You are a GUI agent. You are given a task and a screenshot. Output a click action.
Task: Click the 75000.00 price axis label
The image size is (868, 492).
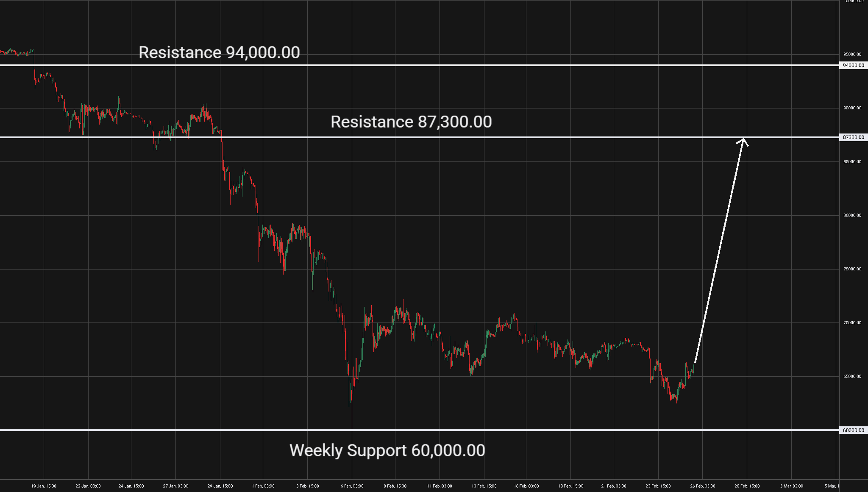(852, 269)
